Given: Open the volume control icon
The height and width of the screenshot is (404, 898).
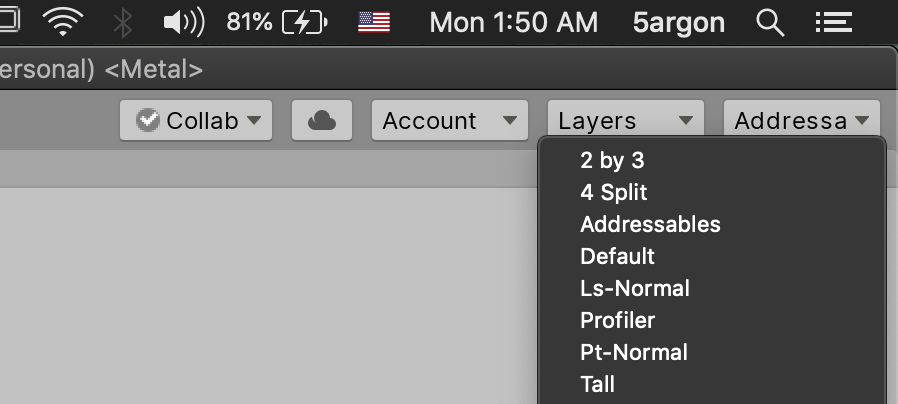Looking at the screenshot, I should point(182,21).
